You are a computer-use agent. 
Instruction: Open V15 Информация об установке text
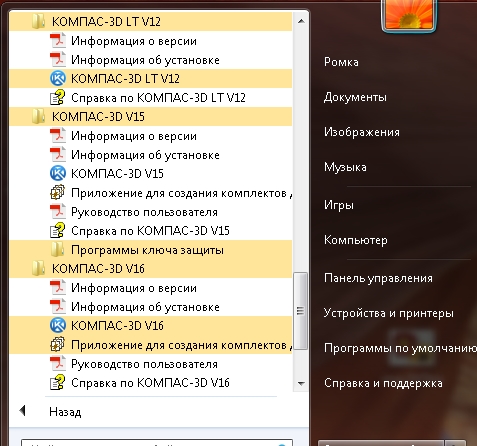tap(145, 155)
